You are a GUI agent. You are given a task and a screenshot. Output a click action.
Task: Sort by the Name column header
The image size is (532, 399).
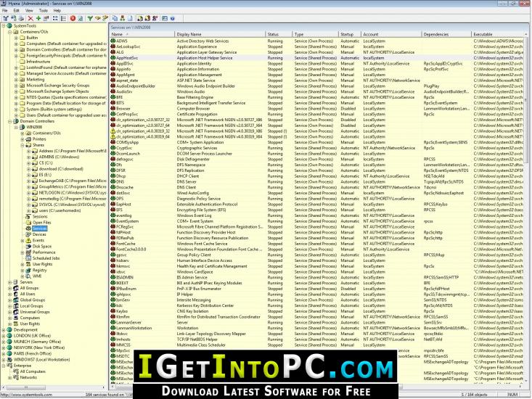click(x=142, y=34)
